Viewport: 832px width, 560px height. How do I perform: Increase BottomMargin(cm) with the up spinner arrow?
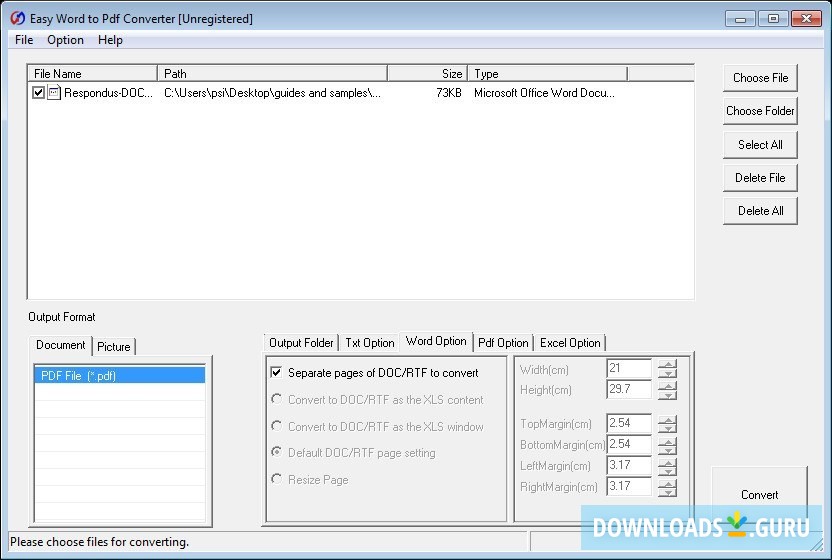[668, 441]
